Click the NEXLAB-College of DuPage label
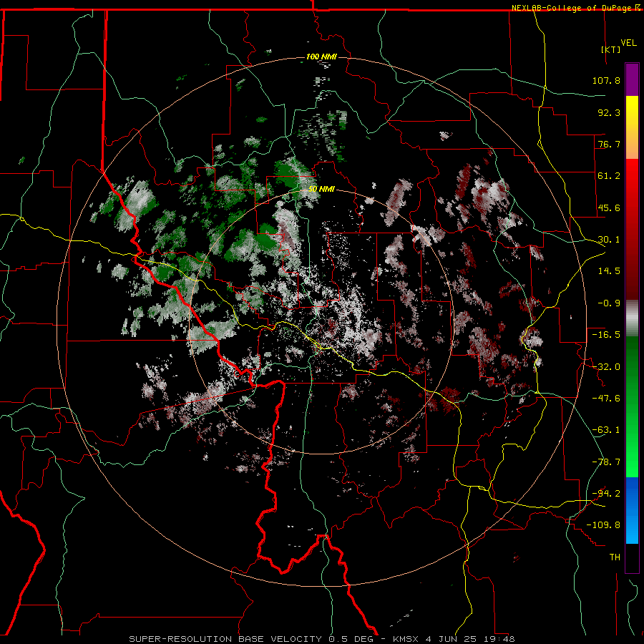644x644 pixels. coord(573,8)
